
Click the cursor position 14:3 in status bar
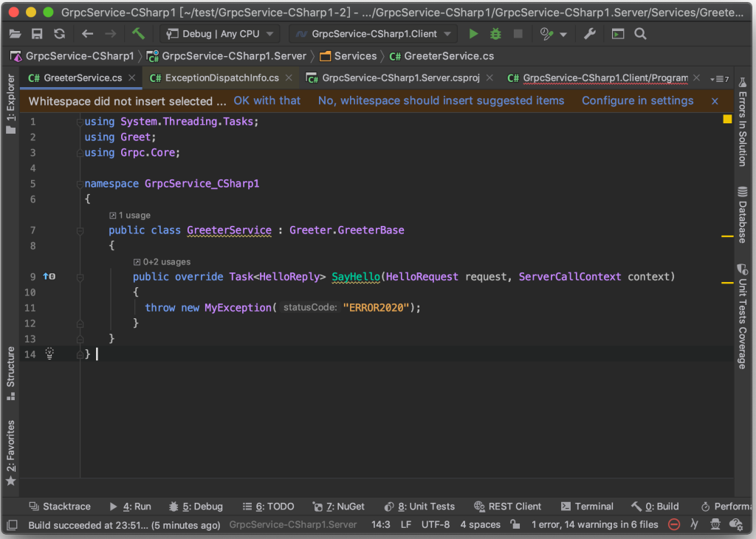(381, 524)
